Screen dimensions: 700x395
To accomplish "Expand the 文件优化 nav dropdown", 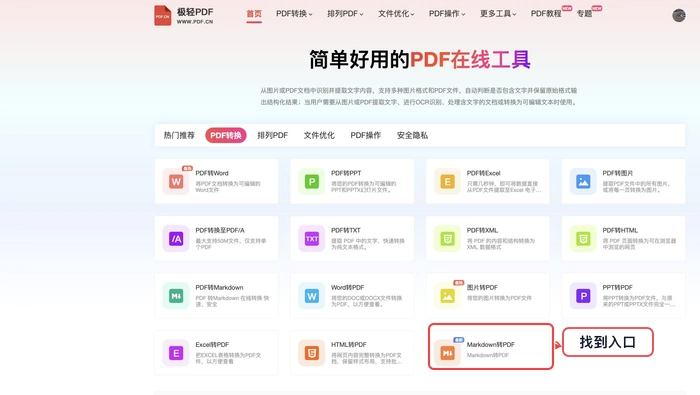I will point(396,14).
